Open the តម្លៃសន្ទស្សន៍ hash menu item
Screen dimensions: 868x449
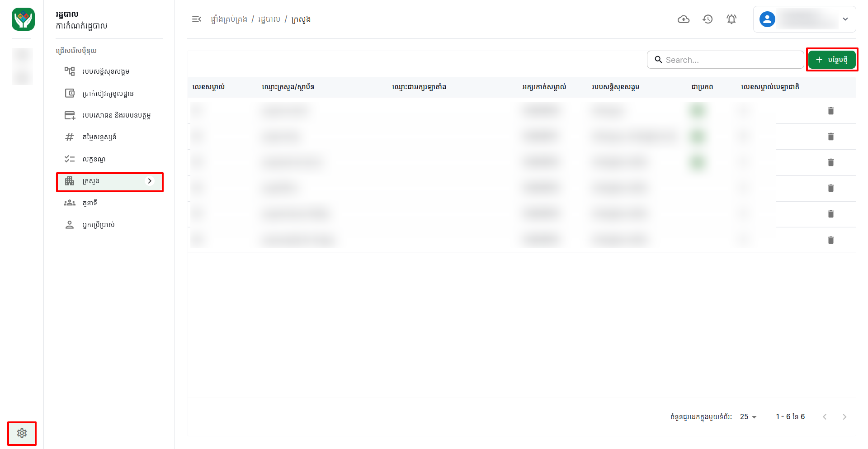point(109,137)
